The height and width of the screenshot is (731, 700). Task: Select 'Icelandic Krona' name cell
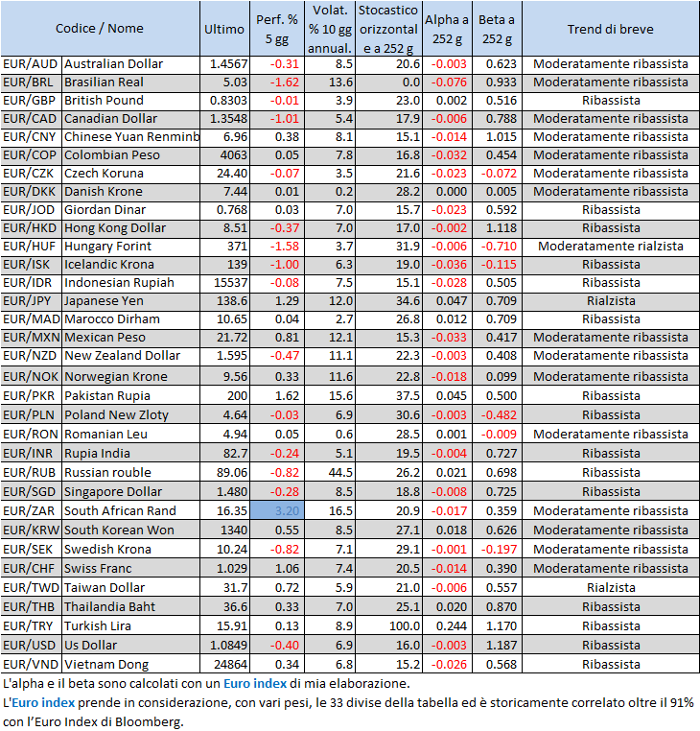131,265
